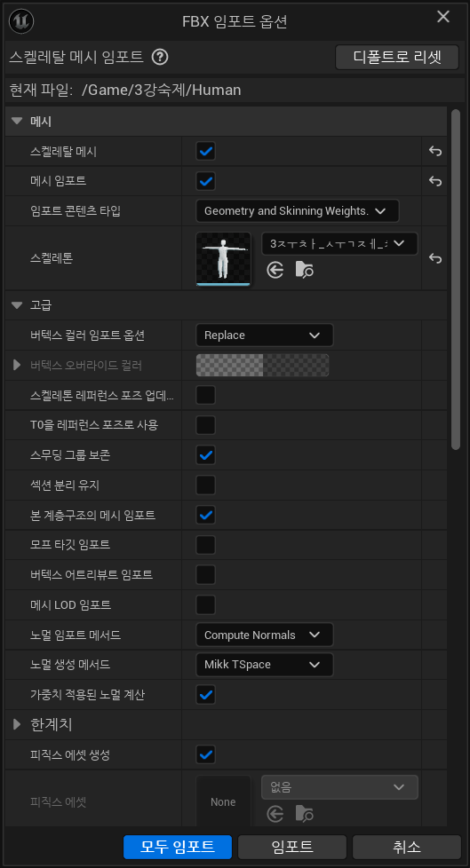Enable 메시 LOD 임포트 checkbox
The image size is (470, 868).
click(205, 604)
